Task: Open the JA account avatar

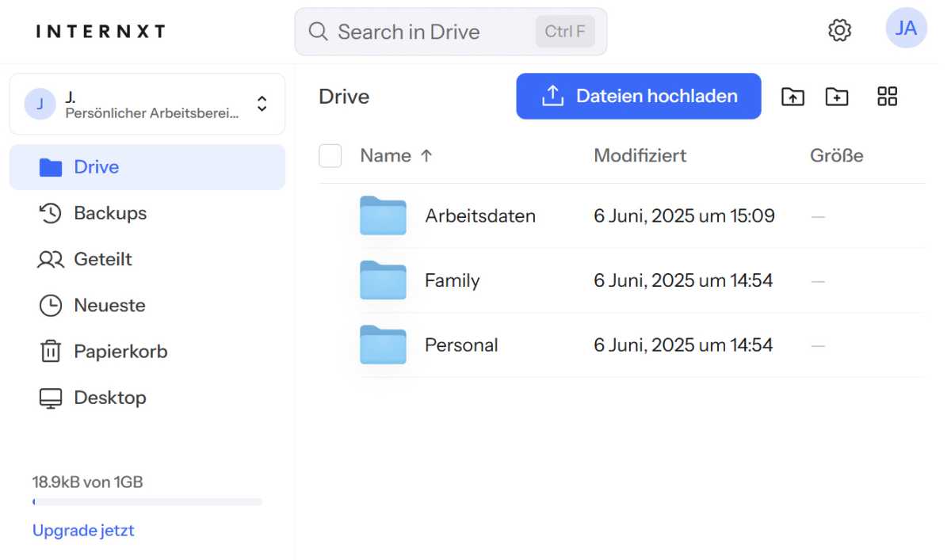Action: [906, 29]
